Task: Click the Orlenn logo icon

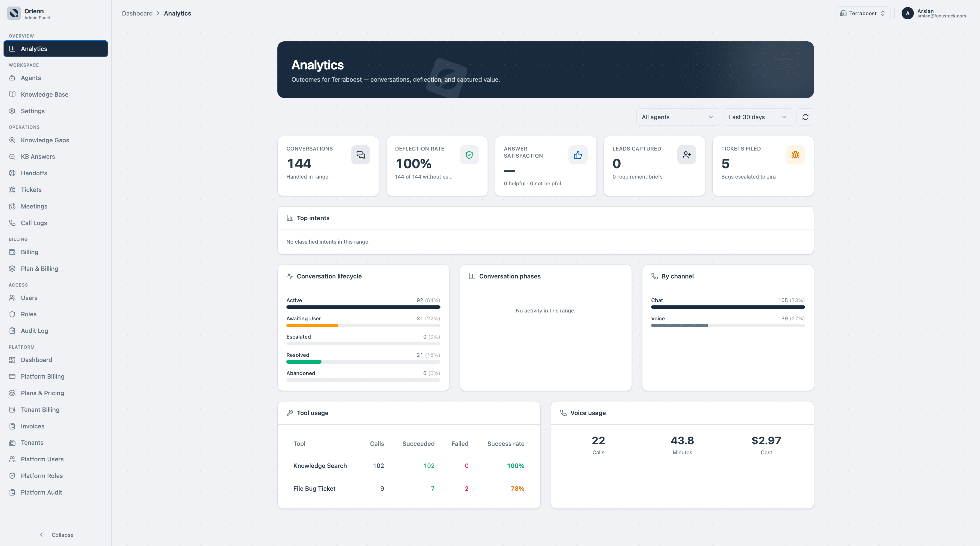Action: coord(14,13)
